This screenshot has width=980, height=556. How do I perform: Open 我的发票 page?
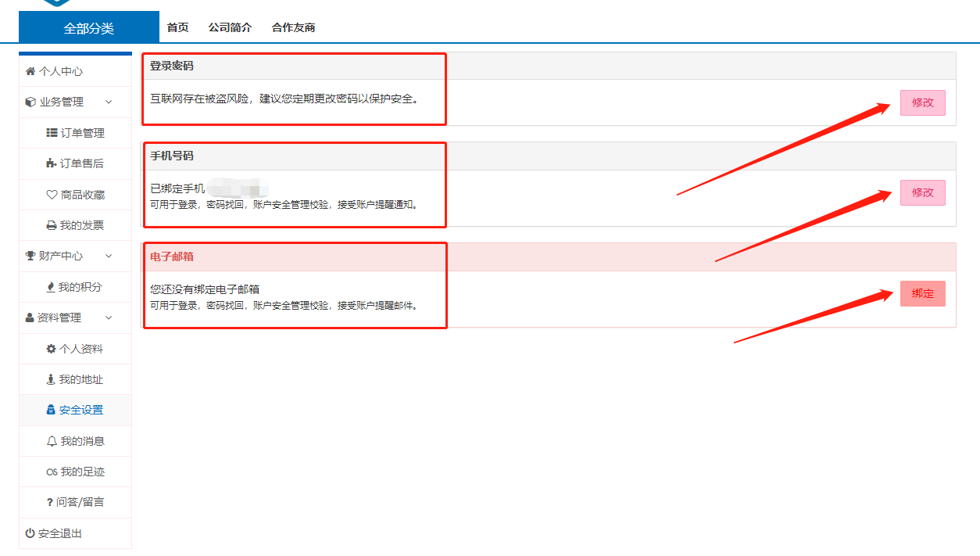click(75, 225)
